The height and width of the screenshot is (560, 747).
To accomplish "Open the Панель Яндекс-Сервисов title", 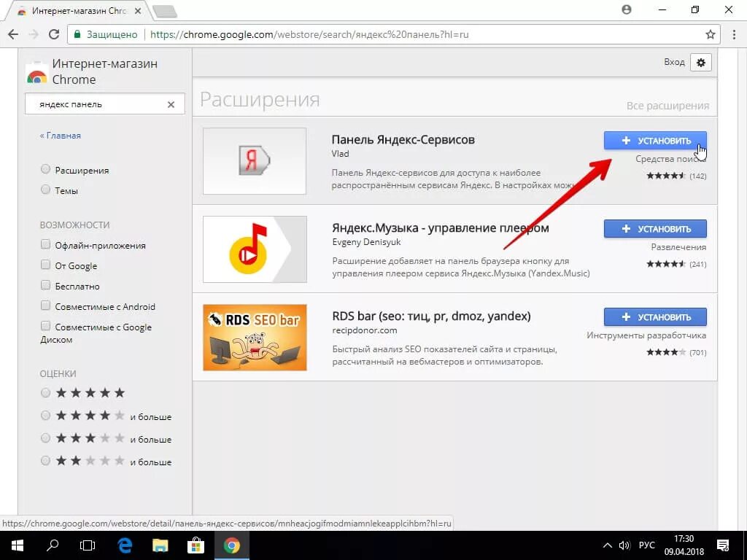I will click(403, 139).
